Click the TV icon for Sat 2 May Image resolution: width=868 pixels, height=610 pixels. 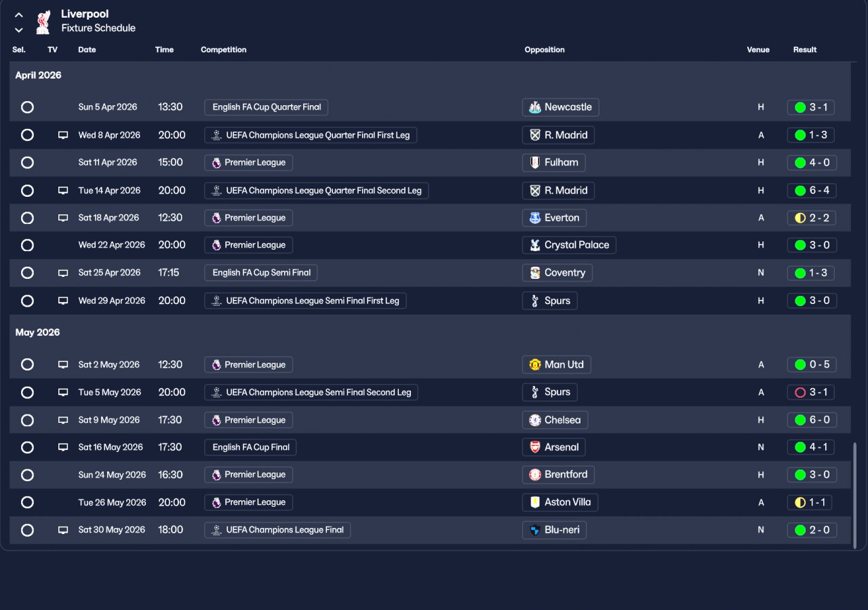(x=63, y=364)
